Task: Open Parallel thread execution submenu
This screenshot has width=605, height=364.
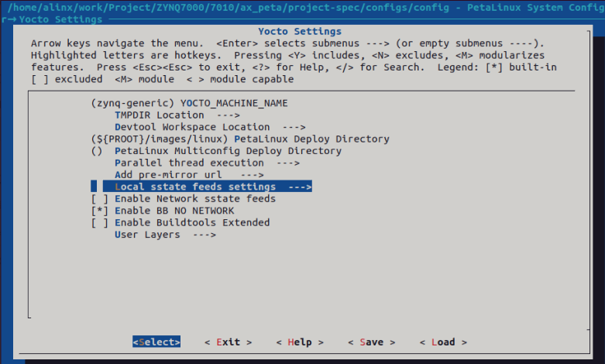Action: point(207,163)
